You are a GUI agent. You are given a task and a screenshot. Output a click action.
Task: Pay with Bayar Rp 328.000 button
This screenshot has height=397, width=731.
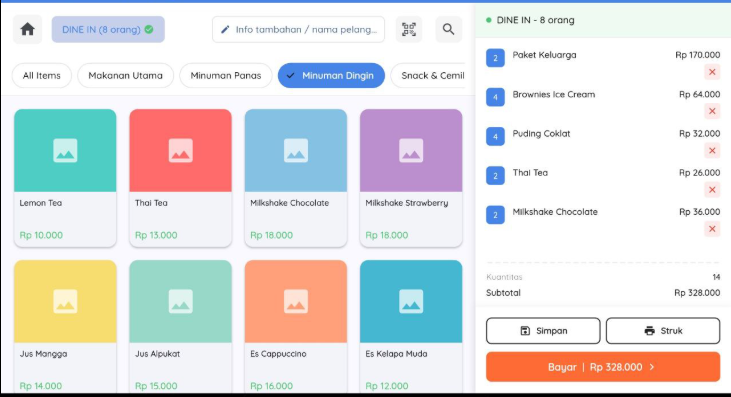coord(603,367)
